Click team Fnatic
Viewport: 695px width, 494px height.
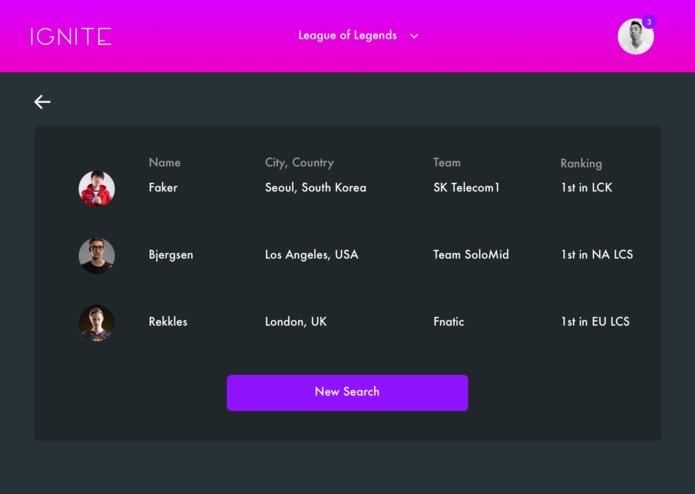pyautogui.click(x=449, y=322)
